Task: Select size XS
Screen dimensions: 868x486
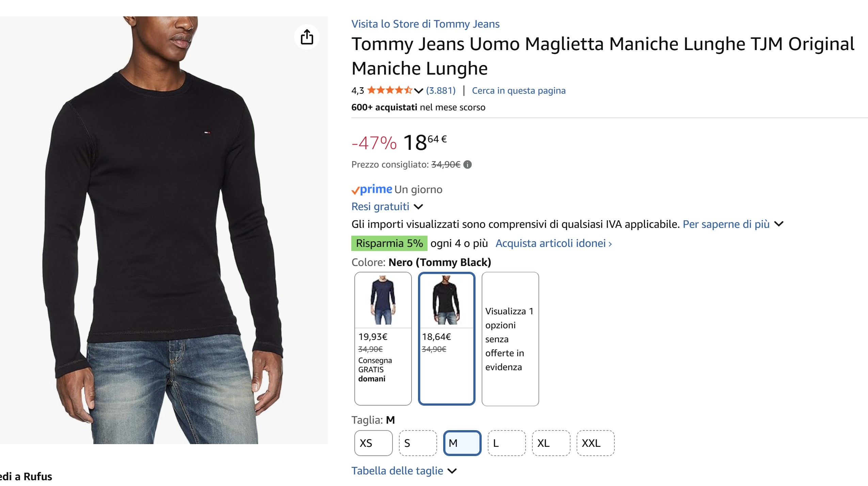Action: click(373, 443)
